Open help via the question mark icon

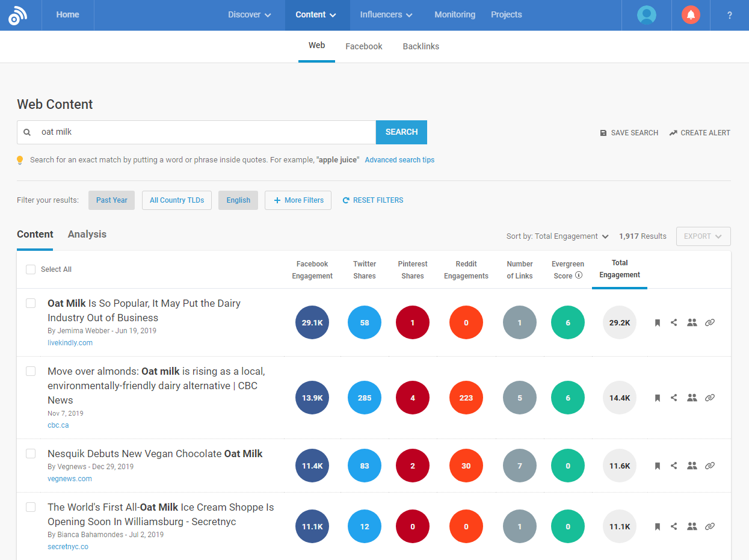[730, 14]
